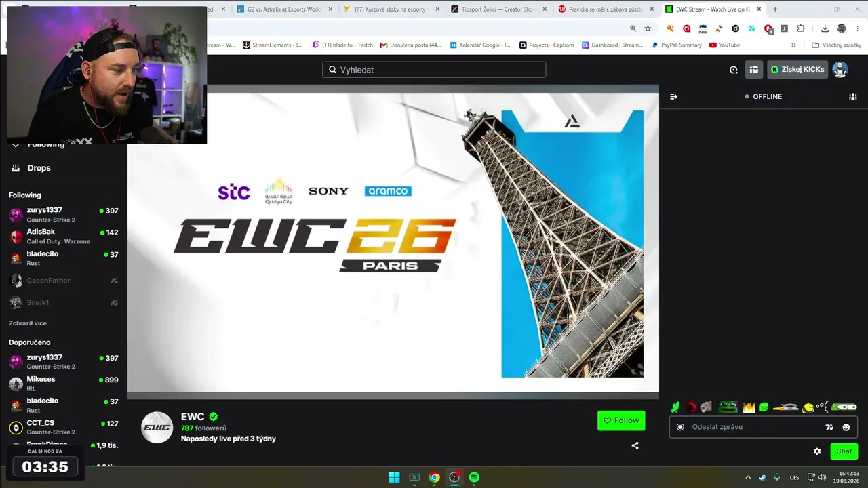868x488 pixels.
Task: Click the 7TV extension icon in toolbar
Action: (x=752, y=28)
